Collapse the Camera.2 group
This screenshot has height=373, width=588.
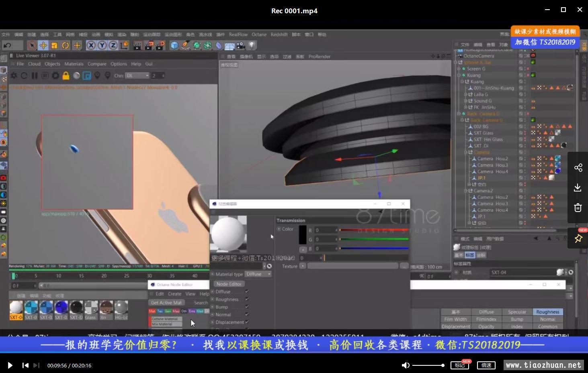tap(465, 191)
